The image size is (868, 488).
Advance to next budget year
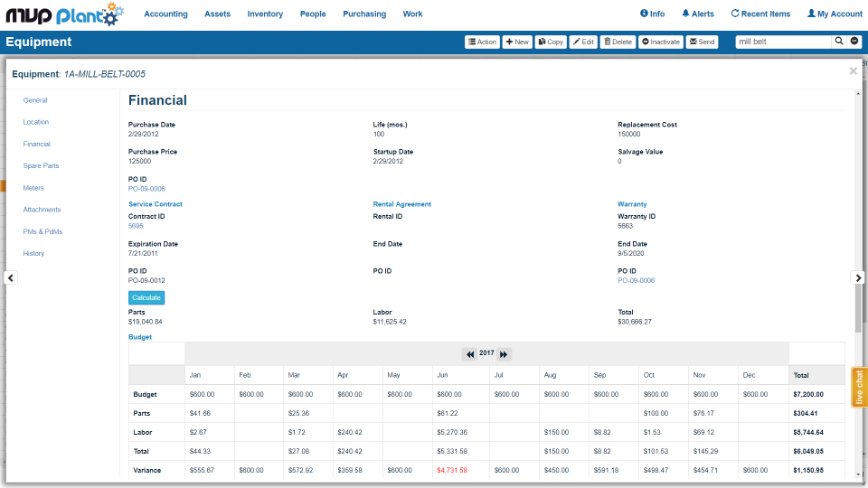[504, 354]
